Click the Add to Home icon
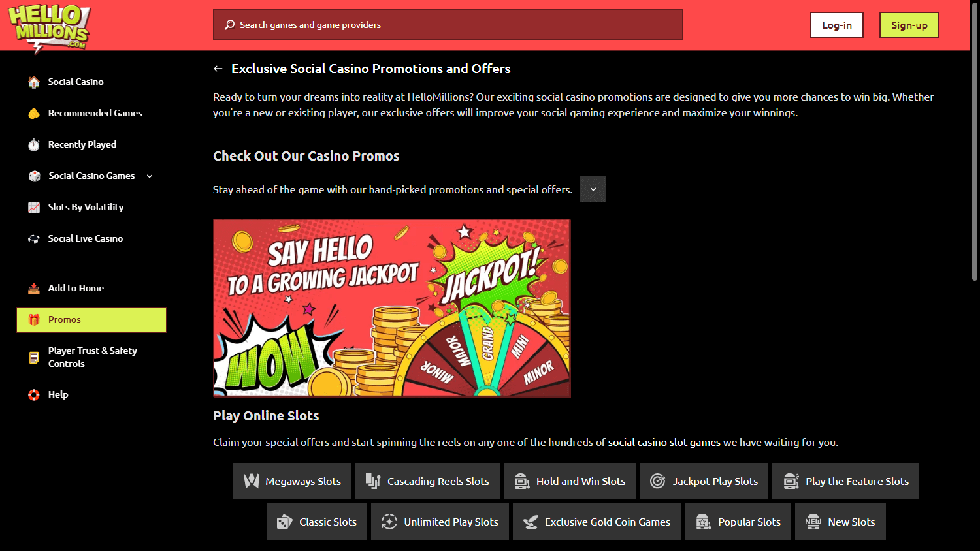The image size is (980, 551). tap(34, 288)
